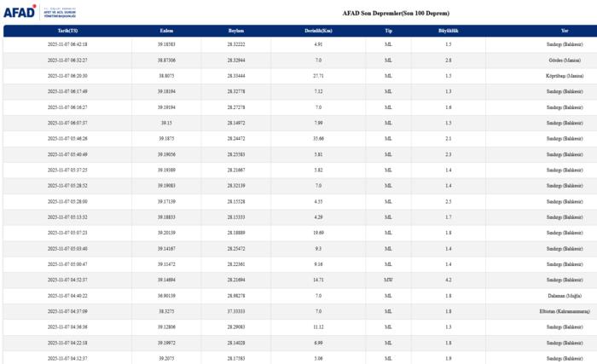Click the 4.2 magnitude value
The image size is (597, 364).
click(449, 280)
